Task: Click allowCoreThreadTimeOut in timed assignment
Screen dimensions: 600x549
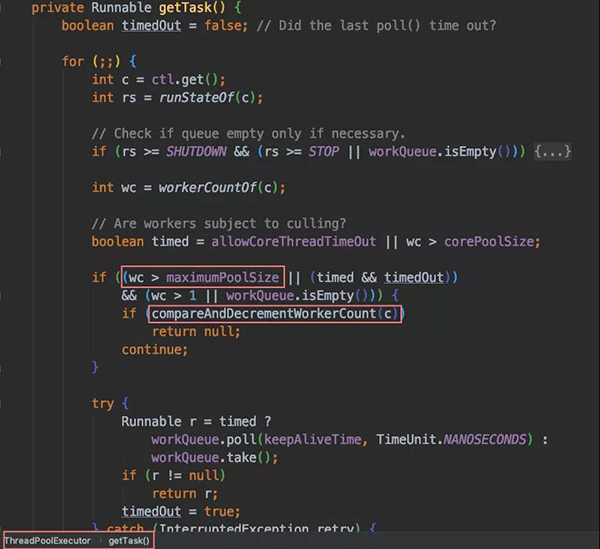Action: pos(294,241)
